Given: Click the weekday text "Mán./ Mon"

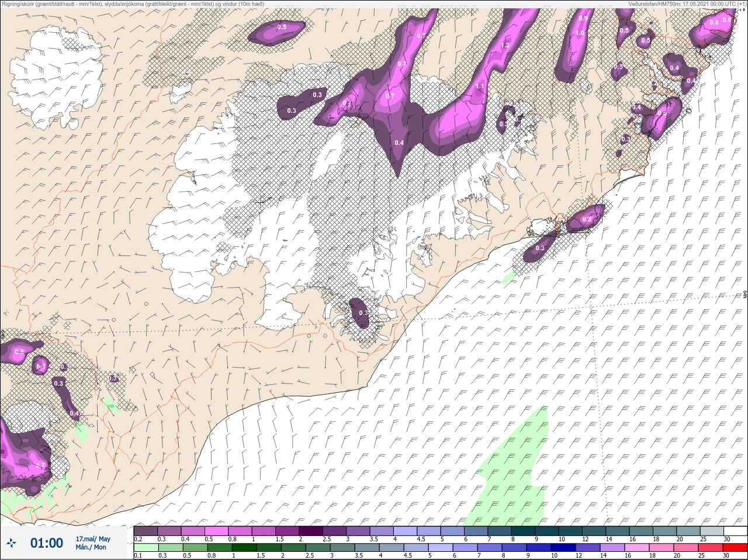Looking at the screenshot, I should 91,547.
